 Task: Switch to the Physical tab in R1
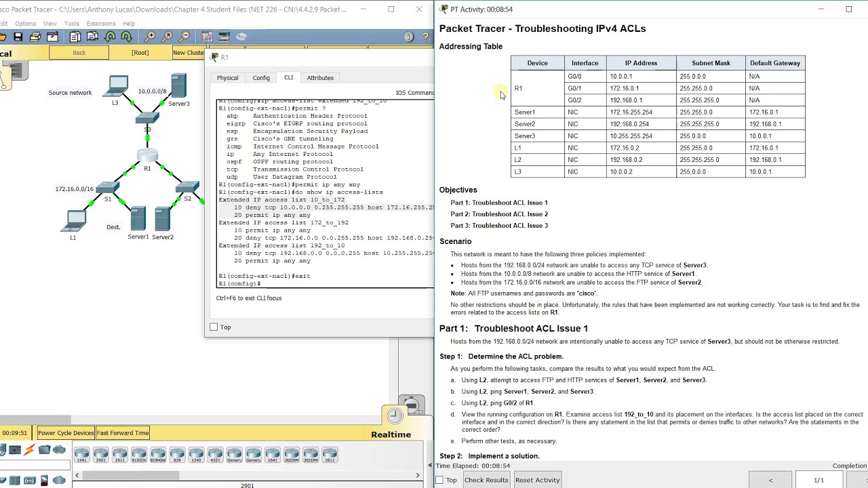coord(228,78)
